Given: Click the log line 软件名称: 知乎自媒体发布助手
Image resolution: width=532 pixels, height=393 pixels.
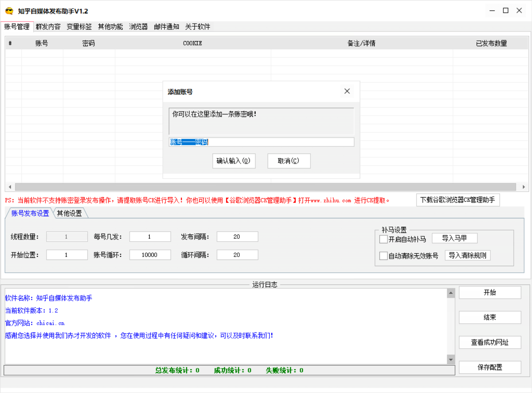Looking at the screenshot, I should click(49, 298).
